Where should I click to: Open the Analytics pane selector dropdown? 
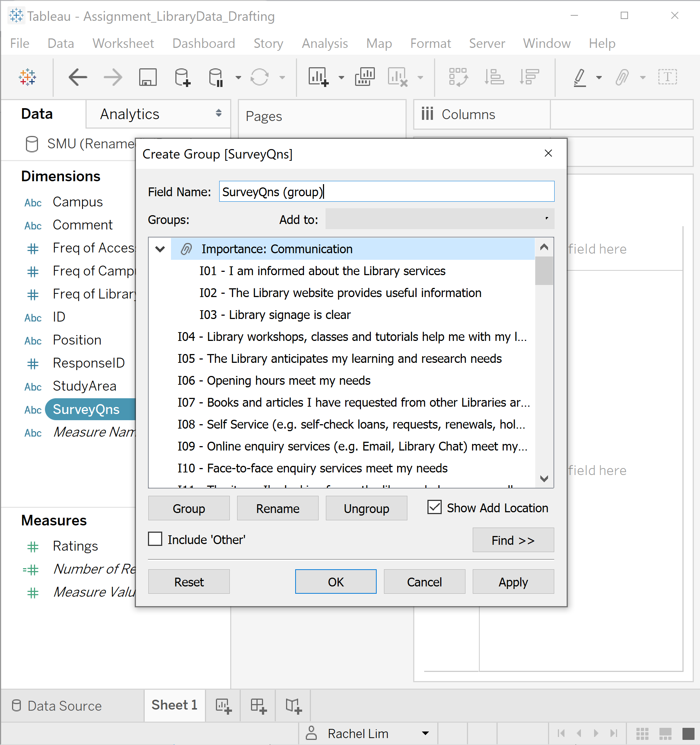tap(218, 113)
